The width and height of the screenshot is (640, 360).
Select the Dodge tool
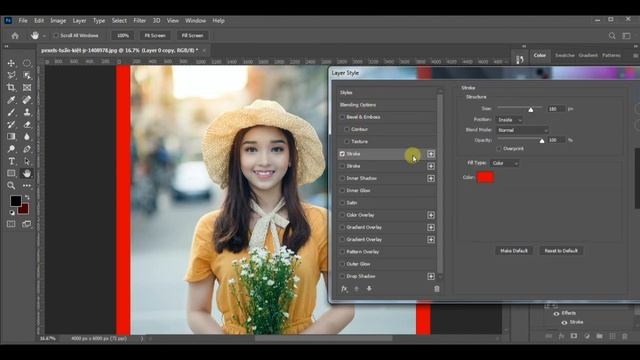point(11,149)
